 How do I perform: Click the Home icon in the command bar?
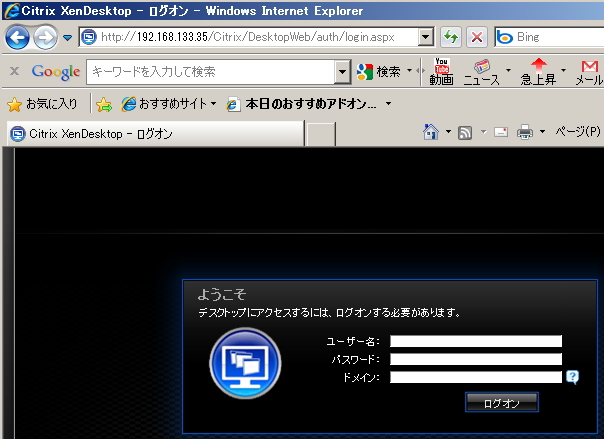tap(431, 132)
